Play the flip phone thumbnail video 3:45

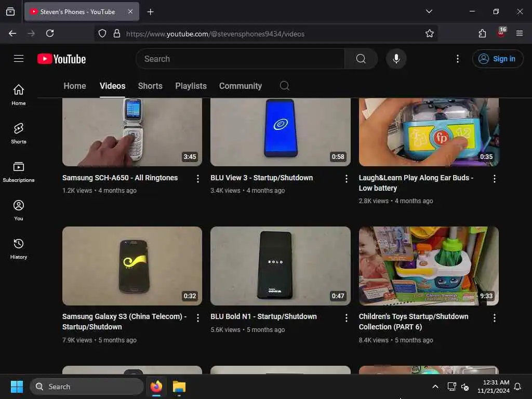pyautogui.click(x=132, y=132)
